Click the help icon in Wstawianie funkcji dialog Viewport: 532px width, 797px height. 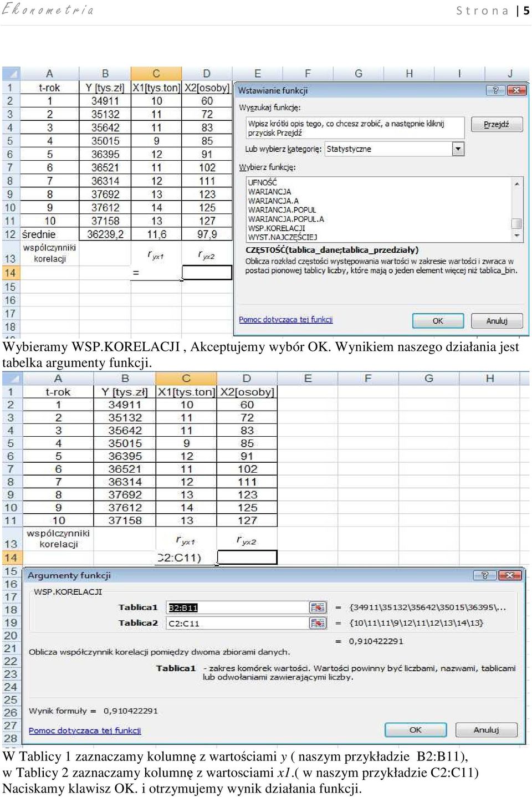tap(495, 90)
